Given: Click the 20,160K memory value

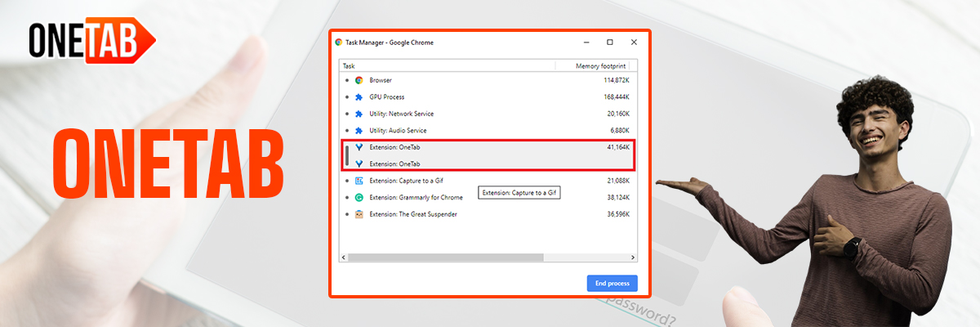Looking at the screenshot, I should (x=617, y=114).
